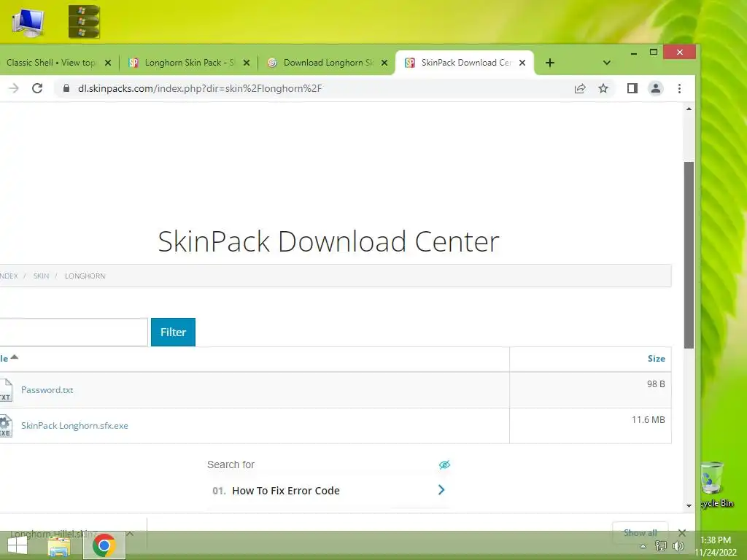Close the Longhorn Skin Pack tab

(x=247, y=63)
